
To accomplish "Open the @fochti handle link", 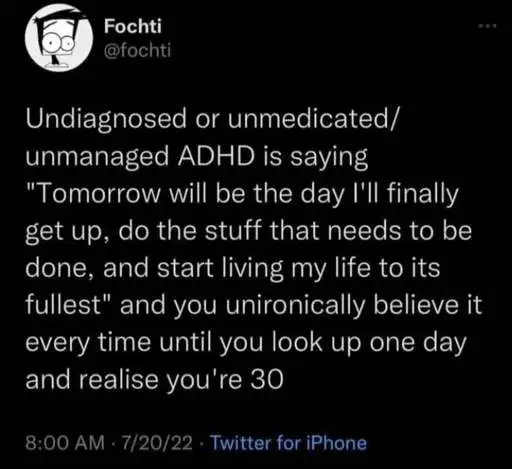I will (x=137, y=50).
